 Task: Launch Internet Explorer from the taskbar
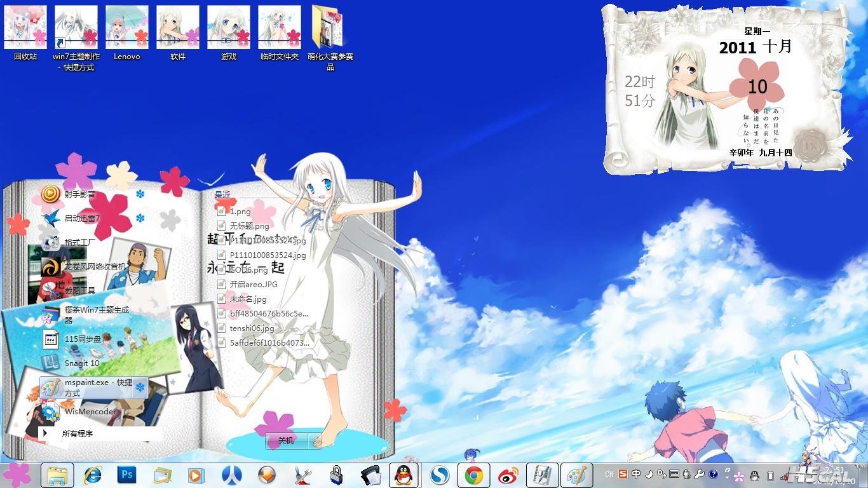[x=93, y=475]
